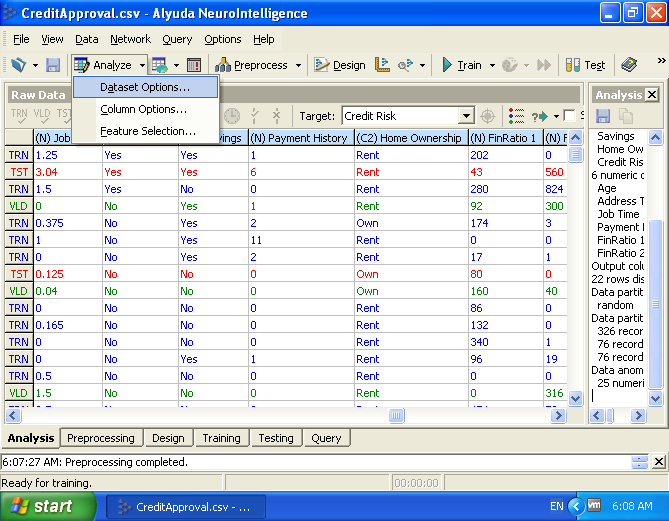Save the Analysis panel report

tap(603, 116)
